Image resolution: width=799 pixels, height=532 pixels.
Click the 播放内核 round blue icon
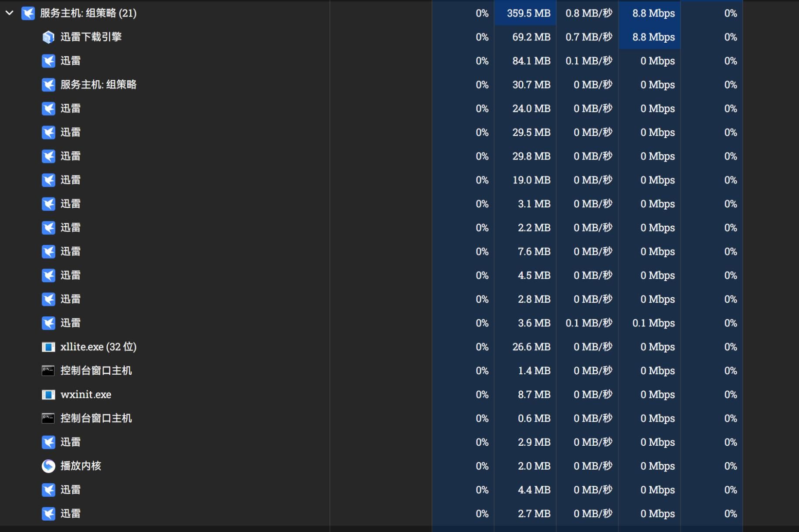click(48, 466)
